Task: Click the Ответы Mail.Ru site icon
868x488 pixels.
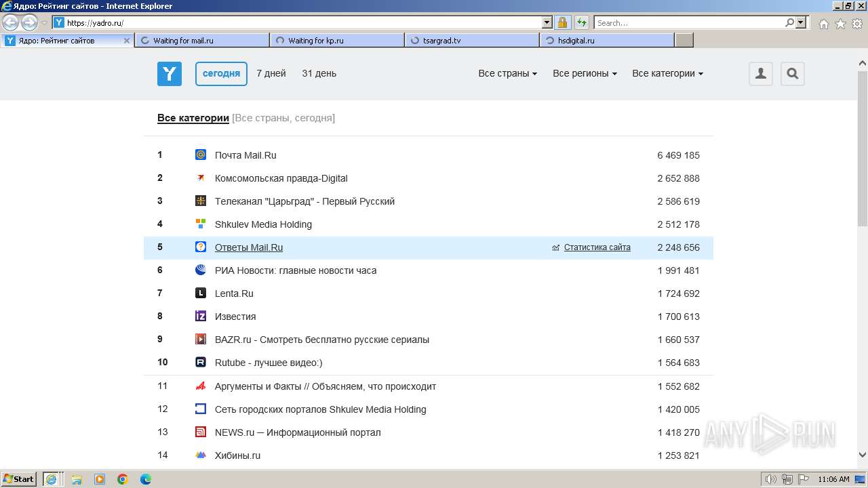Action: (x=201, y=247)
